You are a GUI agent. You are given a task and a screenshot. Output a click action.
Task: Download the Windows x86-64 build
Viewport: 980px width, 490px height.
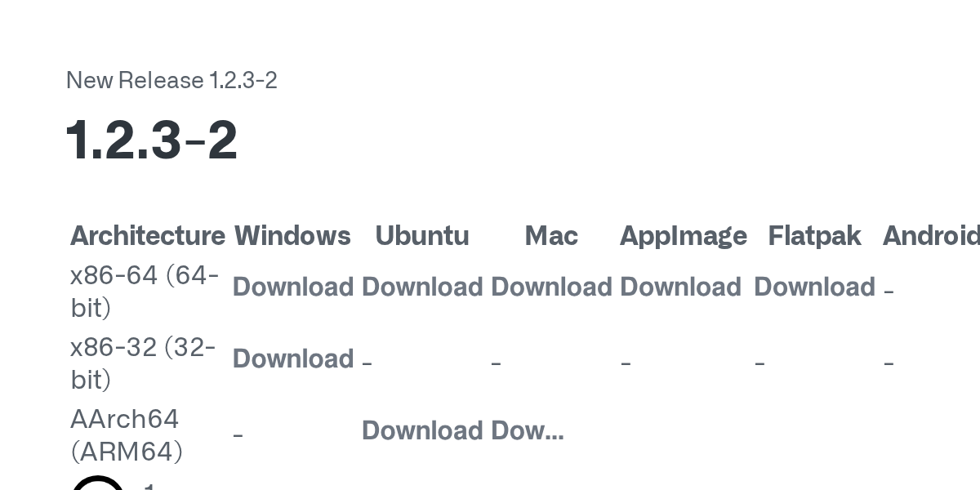click(x=292, y=287)
